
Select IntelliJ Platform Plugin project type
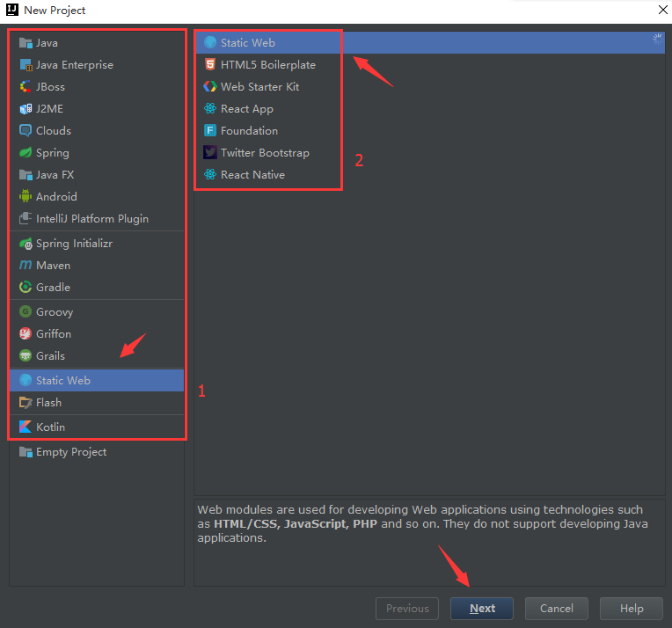pos(91,219)
